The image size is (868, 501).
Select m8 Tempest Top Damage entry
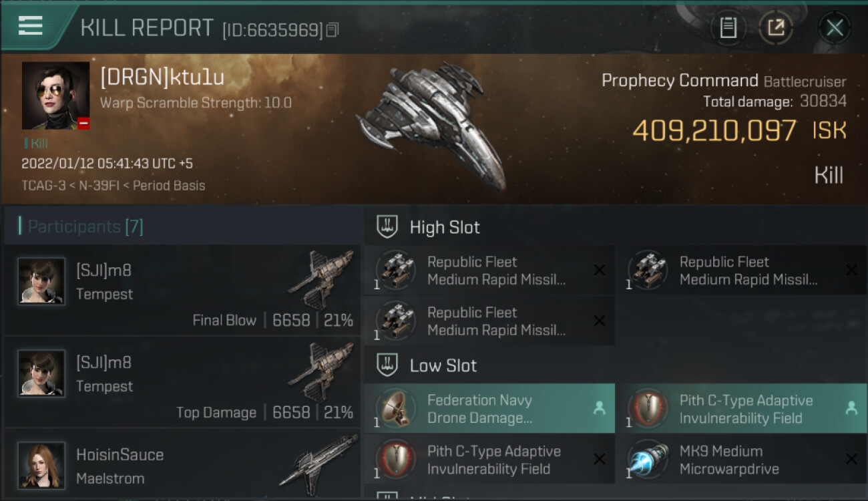pos(182,382)
